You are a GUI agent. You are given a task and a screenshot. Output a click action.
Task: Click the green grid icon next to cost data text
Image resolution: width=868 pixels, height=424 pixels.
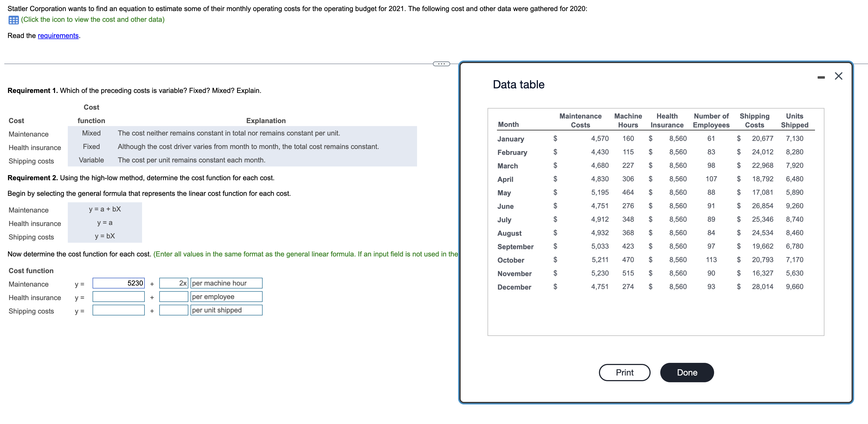pyautogui.click(x=13, y=20)
